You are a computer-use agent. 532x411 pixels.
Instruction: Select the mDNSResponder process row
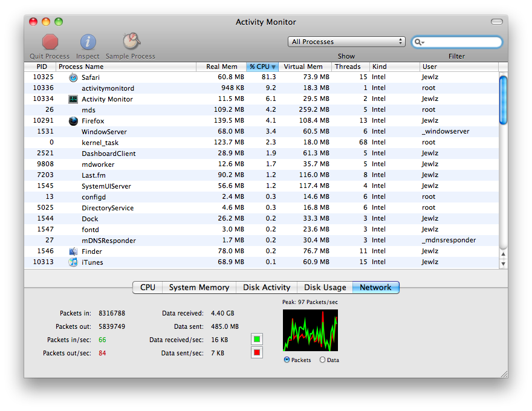click(x=262, y=241)
